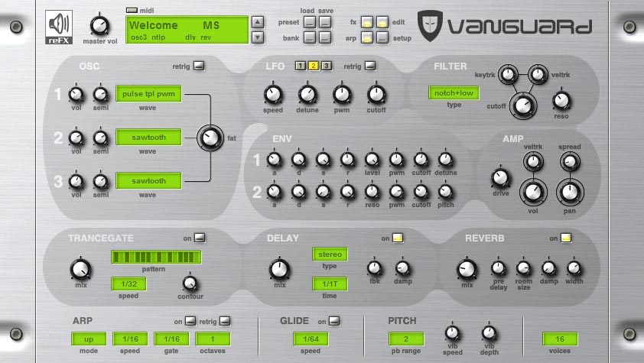Enable the Trancegate on switch
The image size is (644, 363).
tap(200, 238)
